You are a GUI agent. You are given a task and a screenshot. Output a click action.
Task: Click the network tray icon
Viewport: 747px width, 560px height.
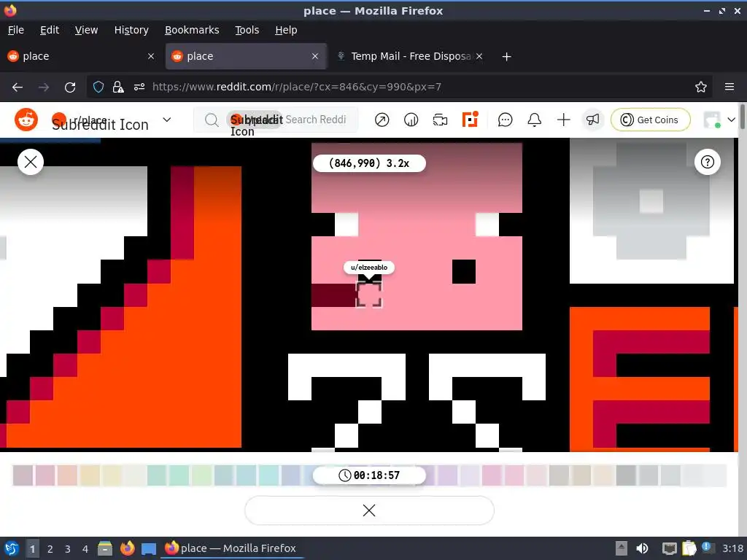670,548
